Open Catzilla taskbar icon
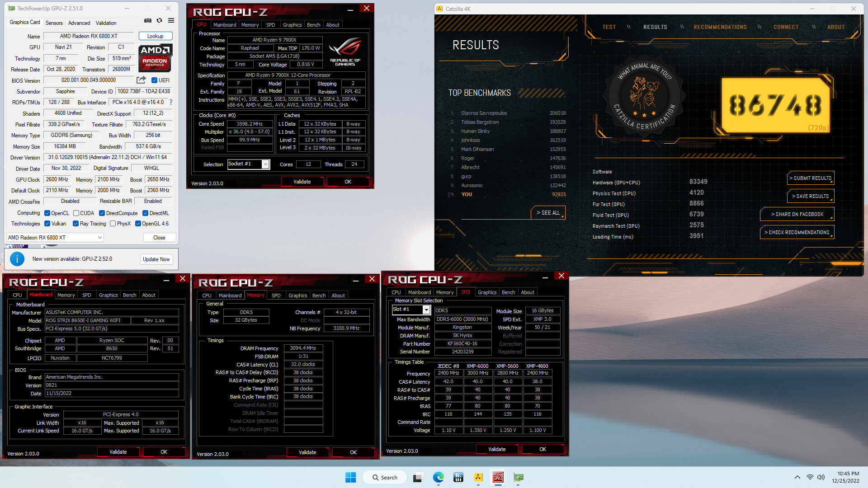This screenshot has width=868, height=488. pyautogui.click(x=478, y=477)
